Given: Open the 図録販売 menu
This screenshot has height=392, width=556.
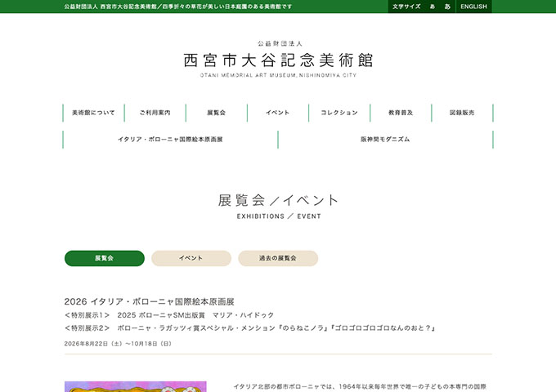Looking at the screenshot, I should (462, 113).
